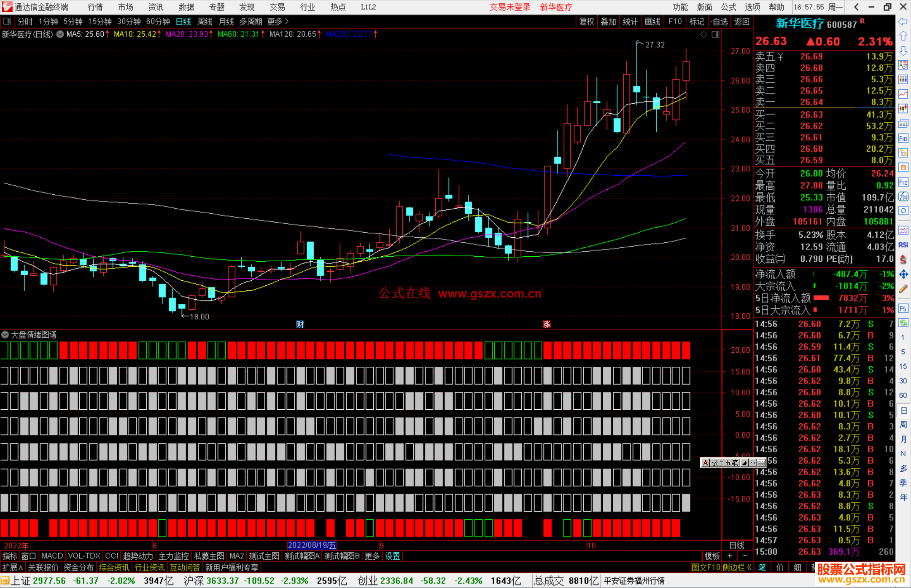Image resolution: width=911 pixels, height=588 pixels.
Task: Click the 设置 button in indicator tab row
Action: click(x=392, y=556)
